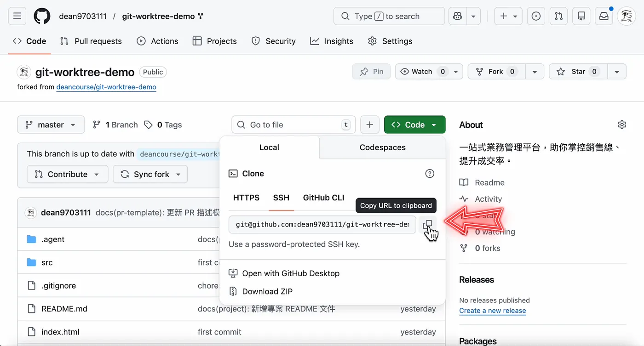
Task: Star the repository
Action: click(577, 72)
